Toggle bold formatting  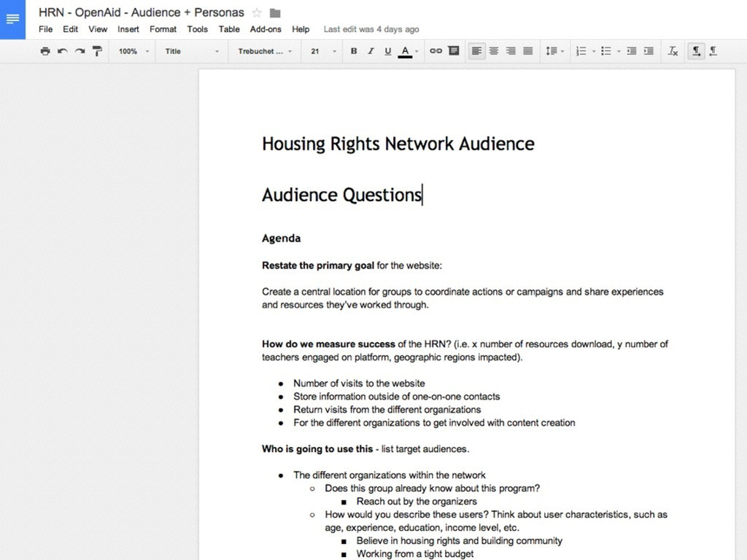354,51
